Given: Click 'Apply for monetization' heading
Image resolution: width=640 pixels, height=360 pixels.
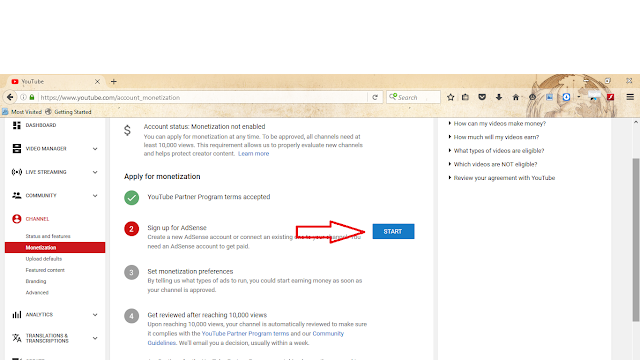Looking at the screenshot, I should 162,176.
